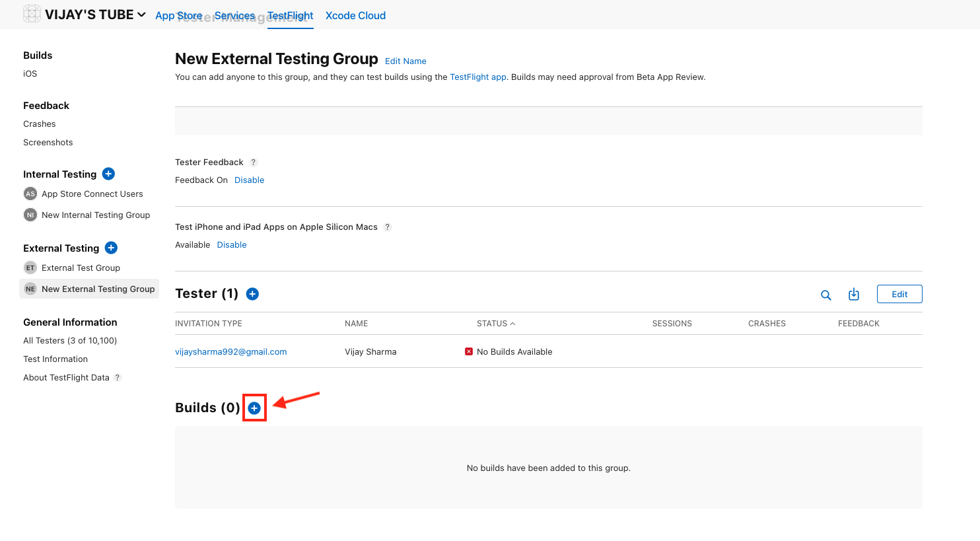Open Screenshots feedback in sidebar

point(48,142)
